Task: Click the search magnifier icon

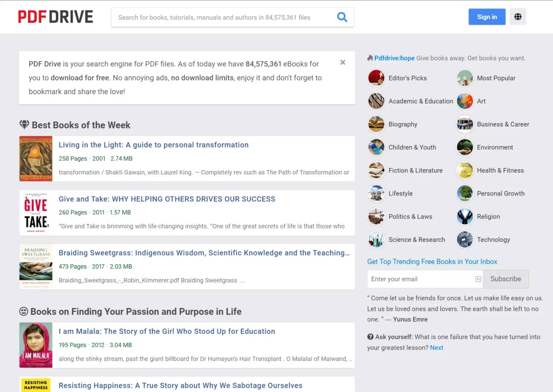Action: click(x=342, y=17)
